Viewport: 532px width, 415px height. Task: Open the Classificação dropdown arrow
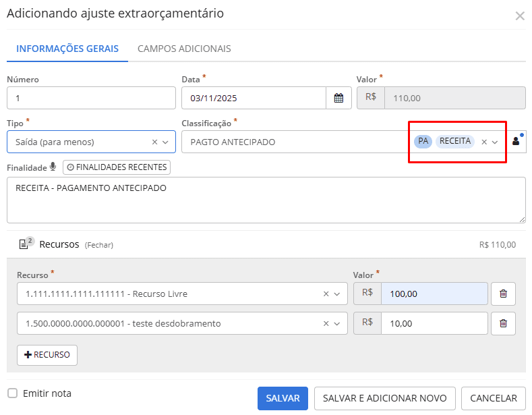click(x=495, y=142)
